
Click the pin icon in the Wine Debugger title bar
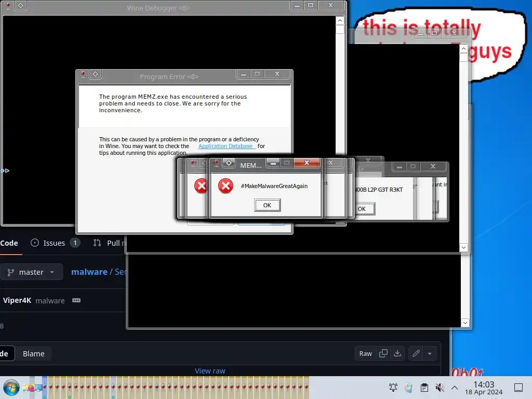click(x=20, y=5)
